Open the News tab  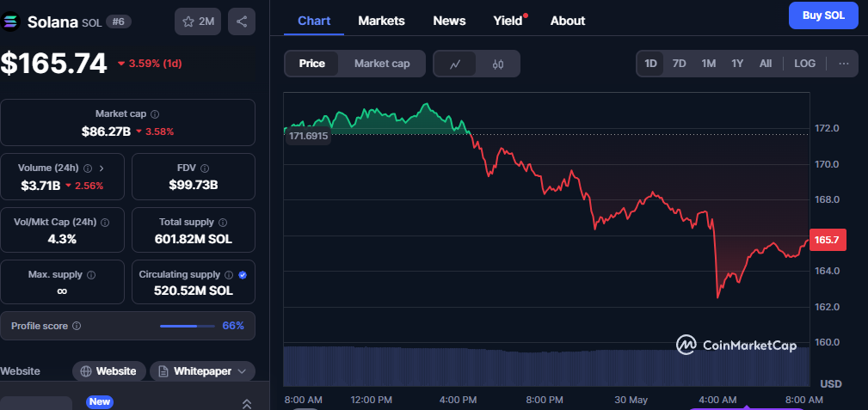coord(449,21)
